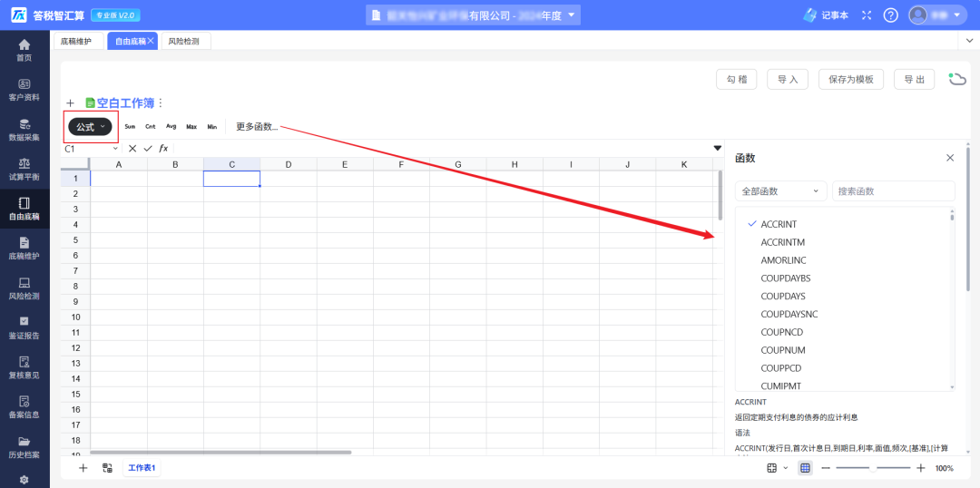Image resolution: width=980 pixels, height=488 pixels.
Task: Click the 100% zoom level
Action: [944, 468]
